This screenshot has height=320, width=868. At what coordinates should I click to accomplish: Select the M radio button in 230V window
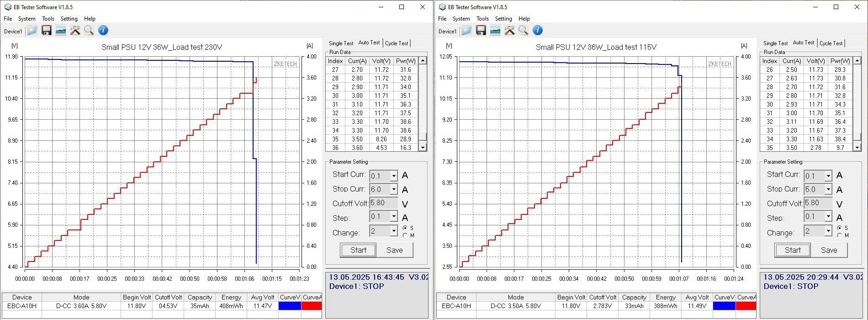(x=405, y=235)
